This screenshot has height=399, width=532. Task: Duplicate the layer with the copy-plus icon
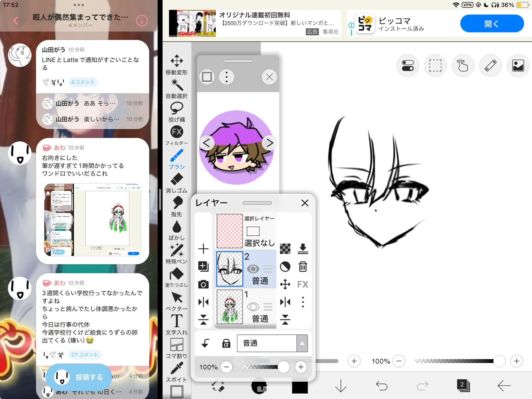203,266
